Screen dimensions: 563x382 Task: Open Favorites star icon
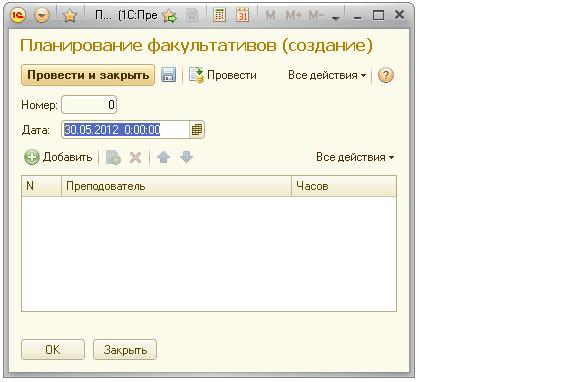[x=70, y=15]
